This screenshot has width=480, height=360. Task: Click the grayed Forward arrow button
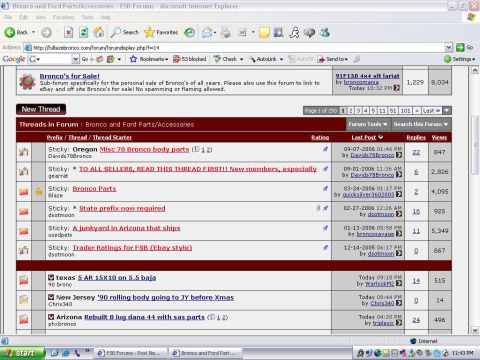coord(46,32)
